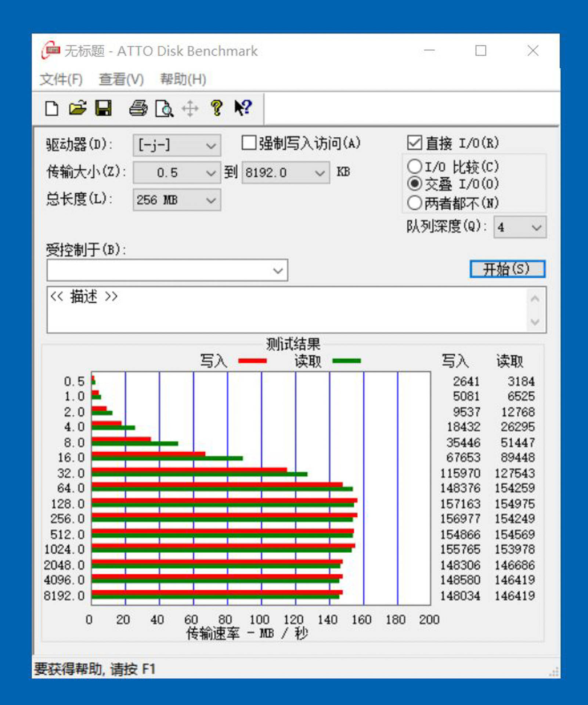Open the 文件(F) menu
588x705 pixels.
(61, 79)
